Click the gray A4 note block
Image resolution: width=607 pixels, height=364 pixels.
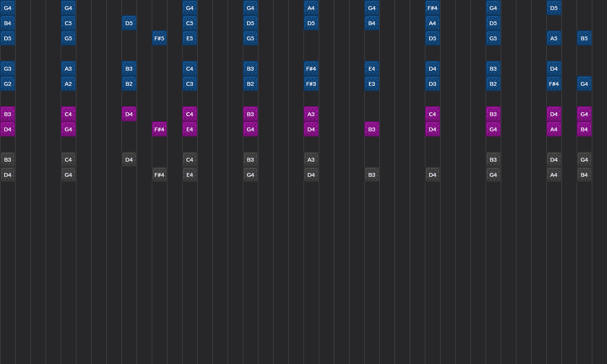click(554, 175)
